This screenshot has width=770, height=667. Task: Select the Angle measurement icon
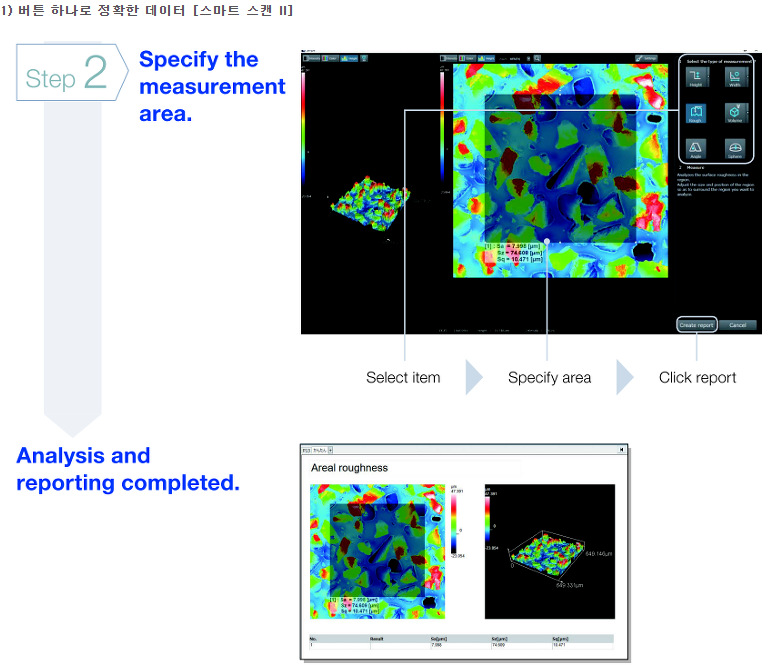click(695, 150)
